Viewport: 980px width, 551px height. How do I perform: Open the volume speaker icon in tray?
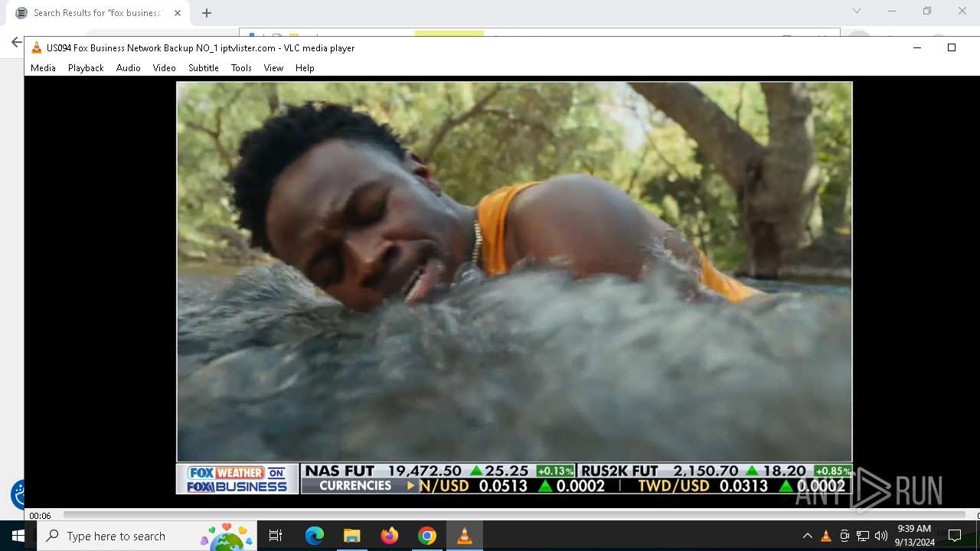click(881, 536)
